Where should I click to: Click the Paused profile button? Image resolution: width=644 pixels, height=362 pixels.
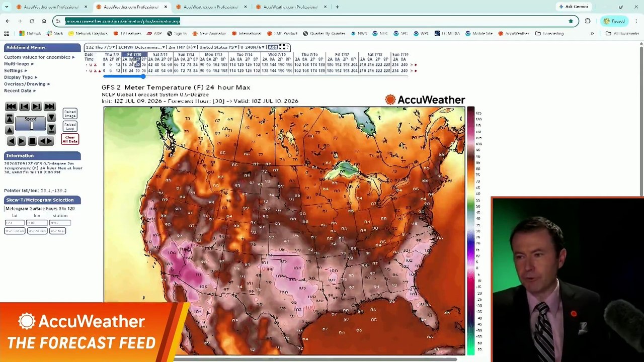(614, 21)
